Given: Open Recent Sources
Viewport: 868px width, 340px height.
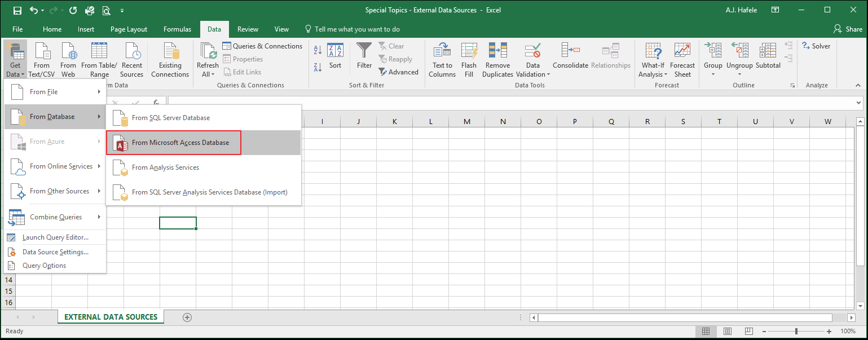Looking at the screenshot, I should pyautogui.click(x=132, y=60).
